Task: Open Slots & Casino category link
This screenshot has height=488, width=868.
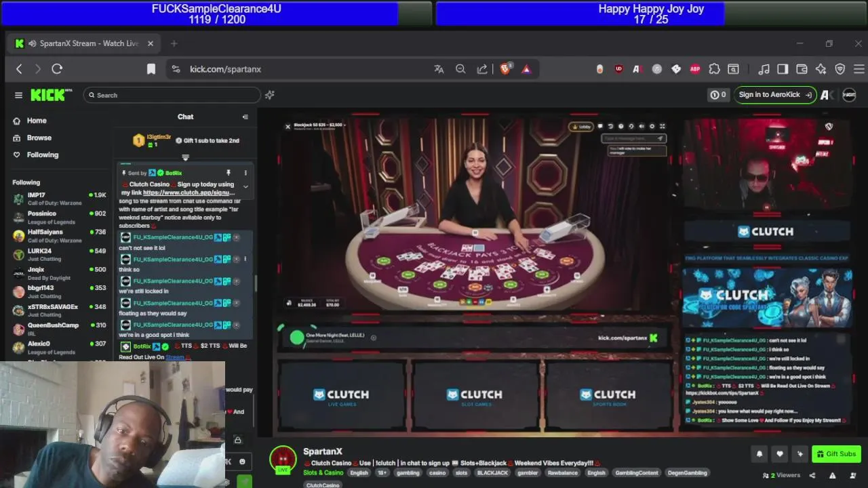Action: (323, 472)
